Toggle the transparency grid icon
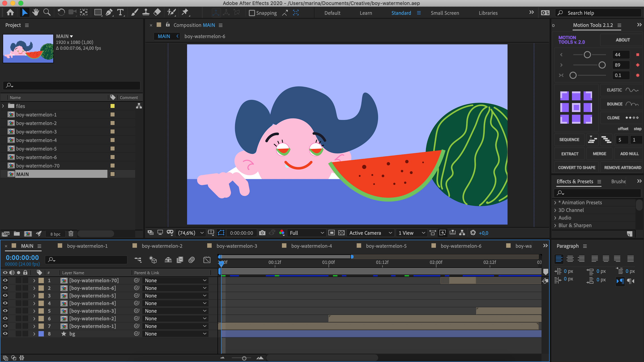The image size is (644, 362). point(341,233)
